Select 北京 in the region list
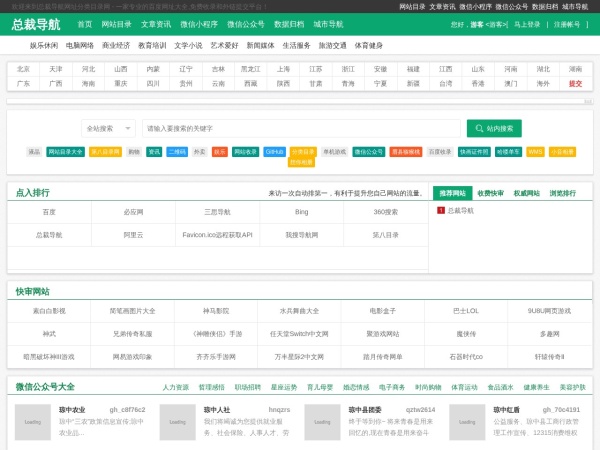Viewport: 600px width, 450px height. [23, 69]
